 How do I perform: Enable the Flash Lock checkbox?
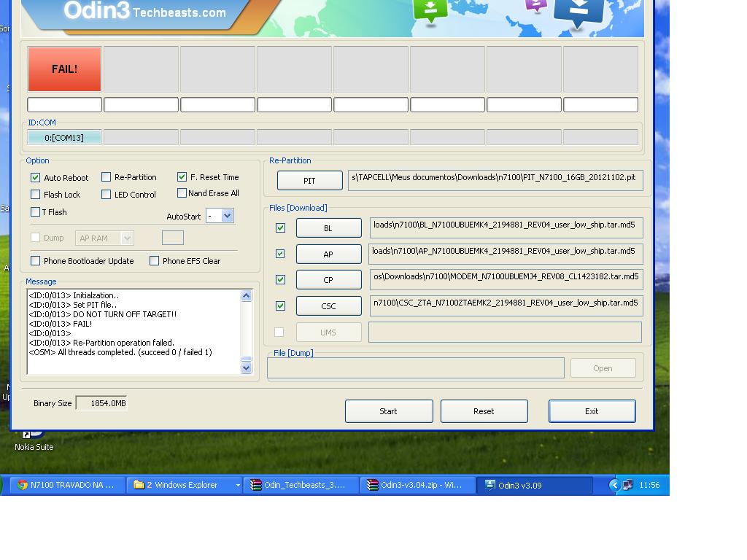(x=35, y=194)
